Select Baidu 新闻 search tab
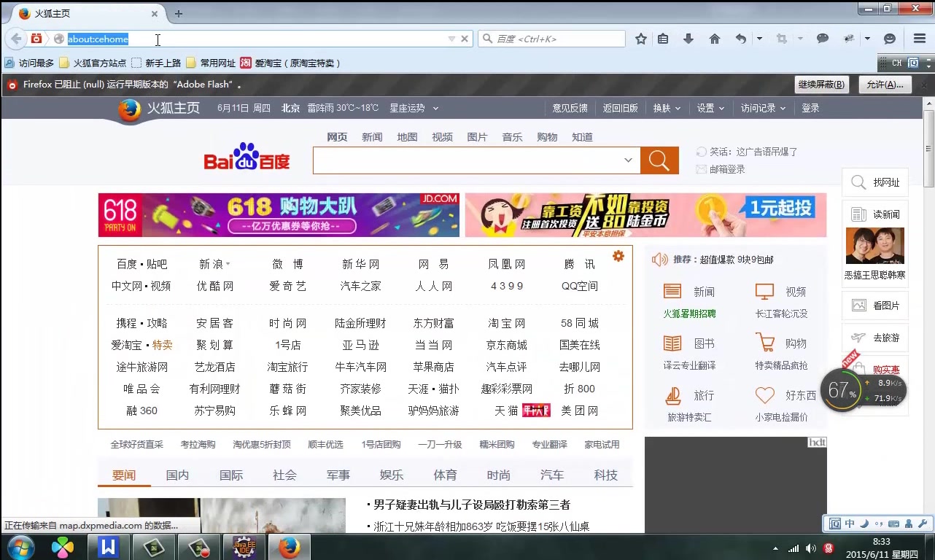This screenshot has width=935, height=560. tap(372, 137)
